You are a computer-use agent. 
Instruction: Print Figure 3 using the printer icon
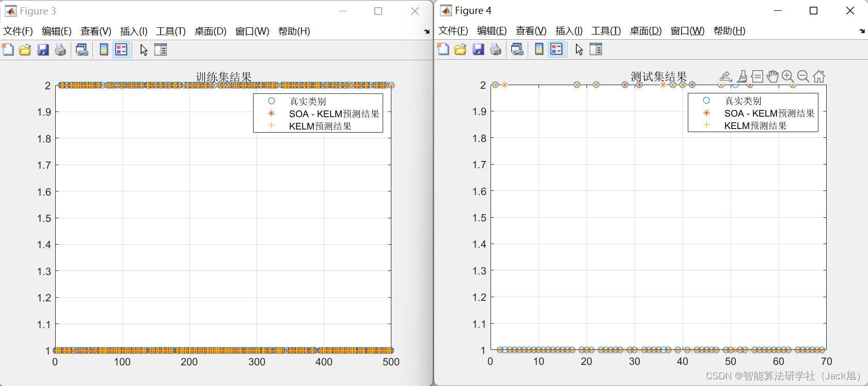tap(60, 50)
